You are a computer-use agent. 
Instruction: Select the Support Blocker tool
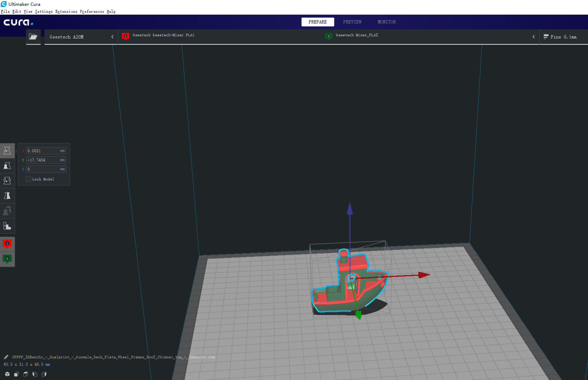7,226
